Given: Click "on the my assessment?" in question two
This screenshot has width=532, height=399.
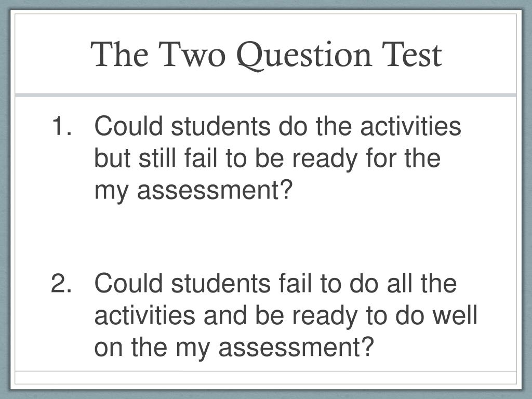Looking at the screenshot, I should [234, 347].
